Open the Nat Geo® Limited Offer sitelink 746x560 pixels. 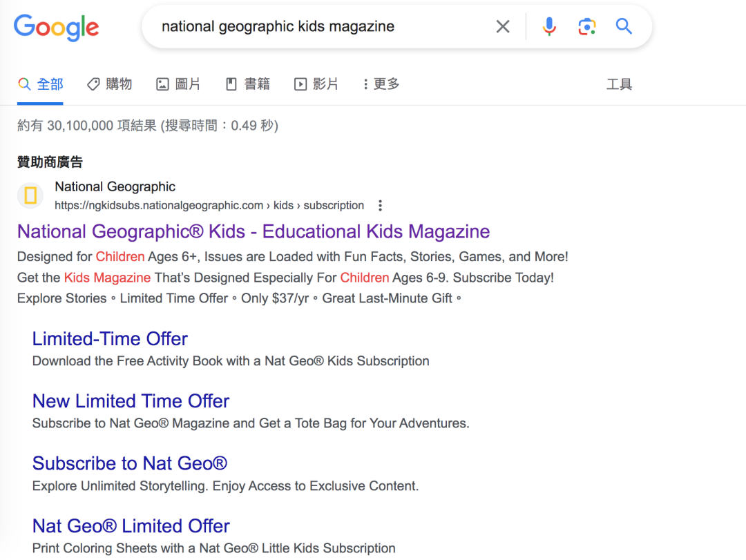131,525
